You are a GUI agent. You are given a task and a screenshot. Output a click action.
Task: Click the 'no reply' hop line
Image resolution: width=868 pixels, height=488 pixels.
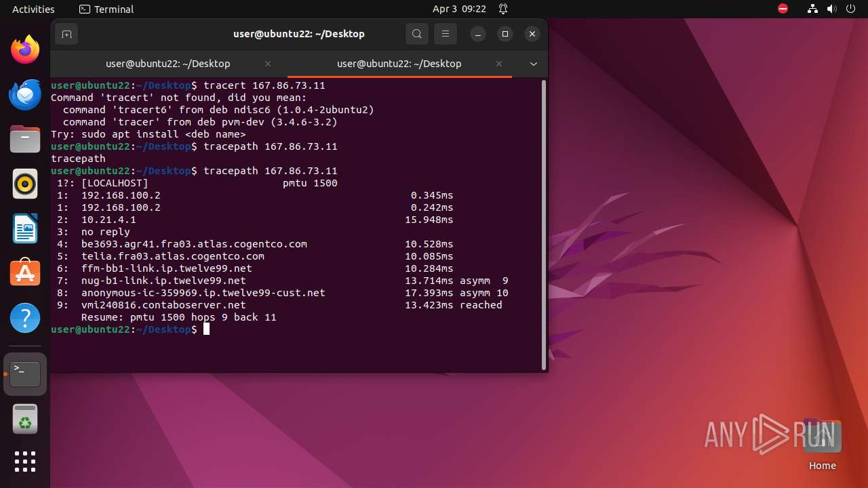[x=105, y=232]
